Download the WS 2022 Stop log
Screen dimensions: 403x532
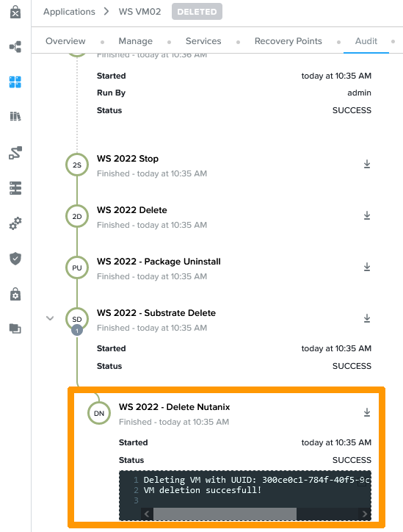(367, 164)
